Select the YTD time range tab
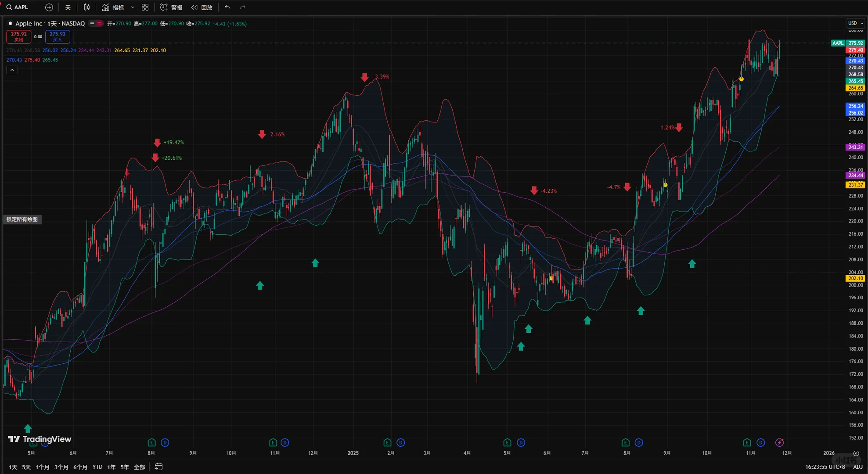The height and width of the screenshot is (474, 868). 97,467
